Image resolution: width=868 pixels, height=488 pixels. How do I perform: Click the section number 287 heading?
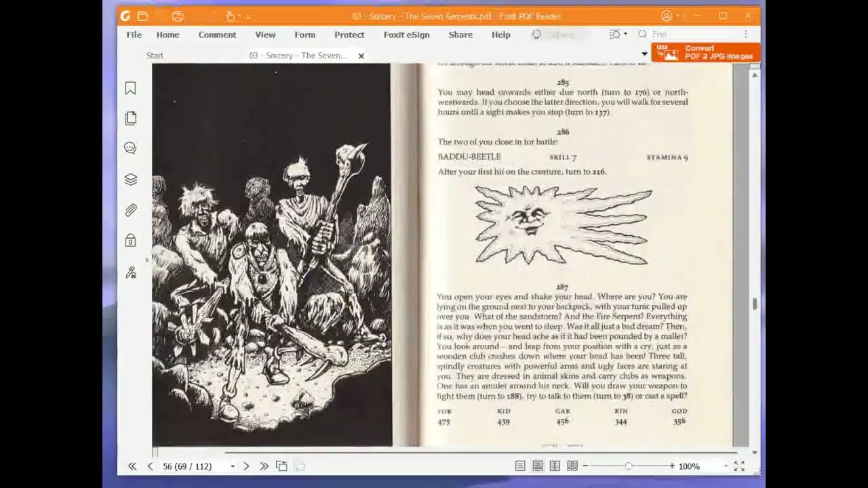562,287
